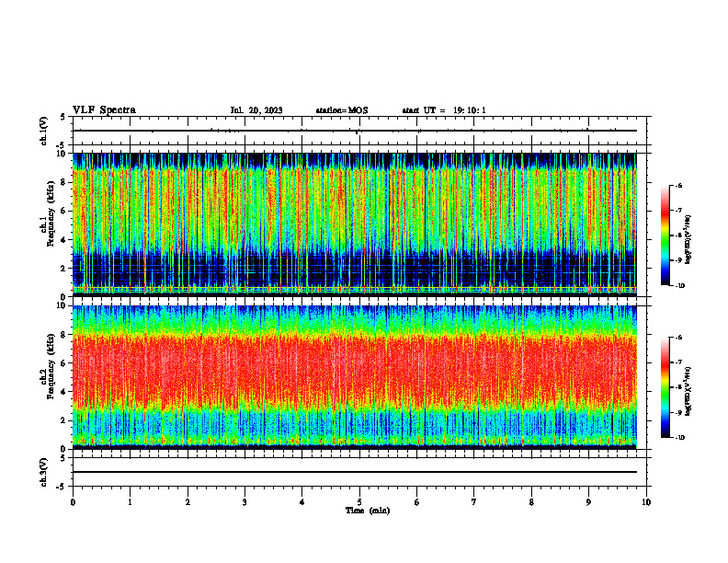Click the time axis tick label '0'
The image size is (728, 563).
click(x=73, y=502)
